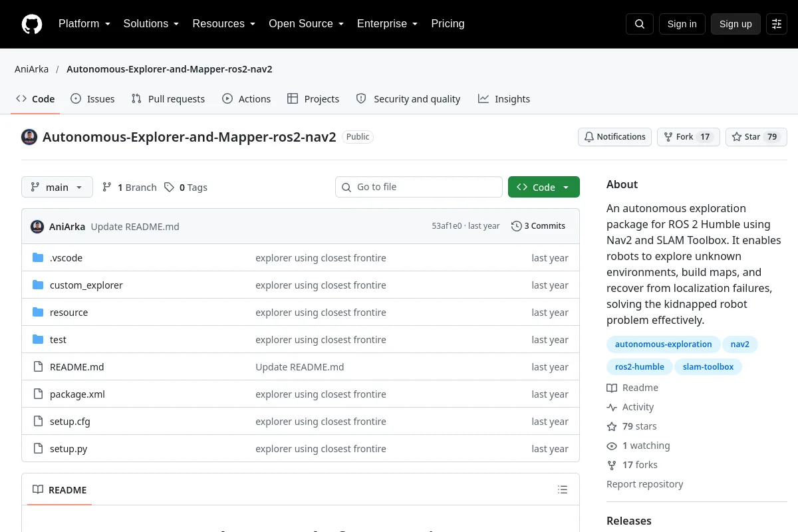798x532 pixels.
Task: Fork the repository
Action: pyautogui.click(x=688, y=137)
